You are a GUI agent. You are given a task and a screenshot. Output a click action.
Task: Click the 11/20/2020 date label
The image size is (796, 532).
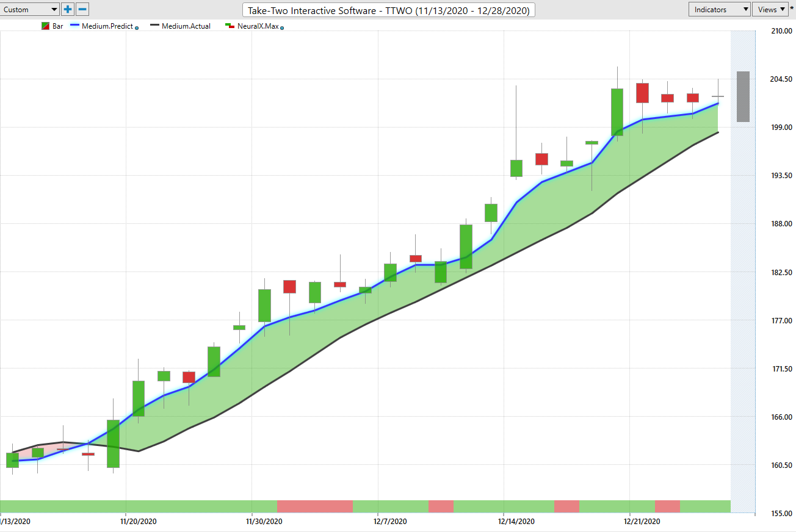click(139, 522)
